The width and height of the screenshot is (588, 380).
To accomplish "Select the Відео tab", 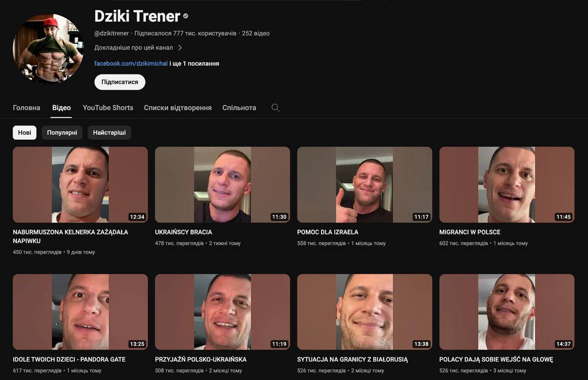I will point(62,108).
